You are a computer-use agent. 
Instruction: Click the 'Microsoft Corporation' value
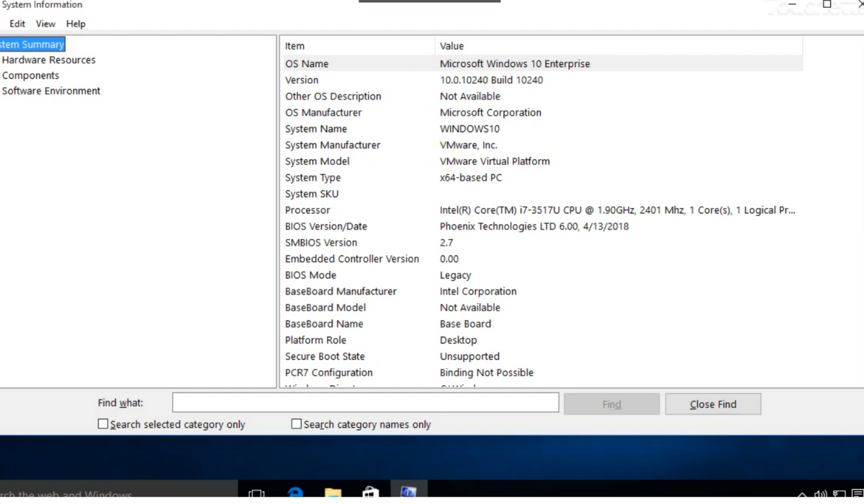(490, 112)
